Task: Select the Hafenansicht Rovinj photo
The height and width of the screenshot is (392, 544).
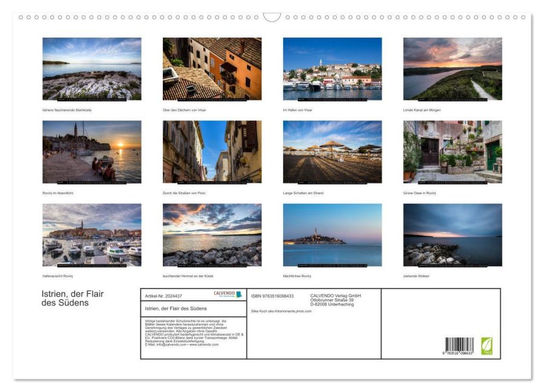Action: coord(92,235)
